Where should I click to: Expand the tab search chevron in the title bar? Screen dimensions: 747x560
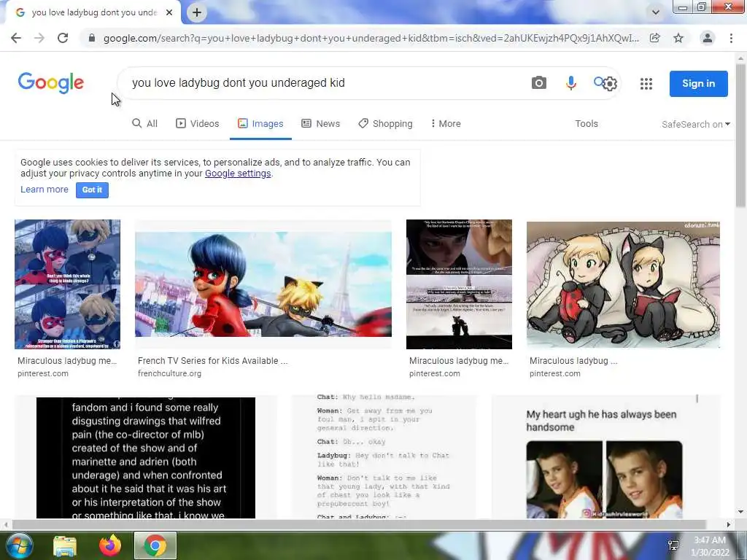pos(656,12)
